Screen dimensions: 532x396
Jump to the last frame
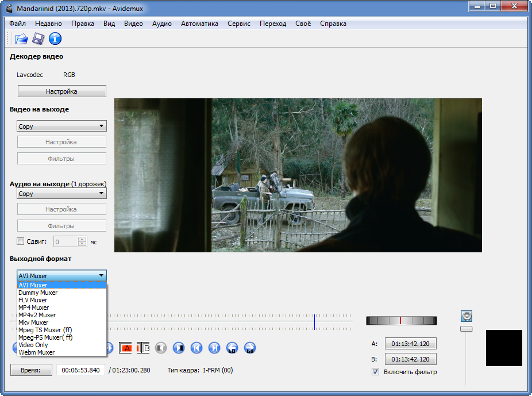pos(214,348)
